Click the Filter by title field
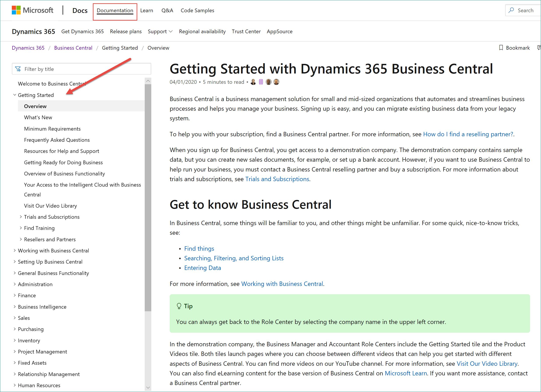Image resolution: width=541 pixels, height=392 pixels. tap(82, 69)
